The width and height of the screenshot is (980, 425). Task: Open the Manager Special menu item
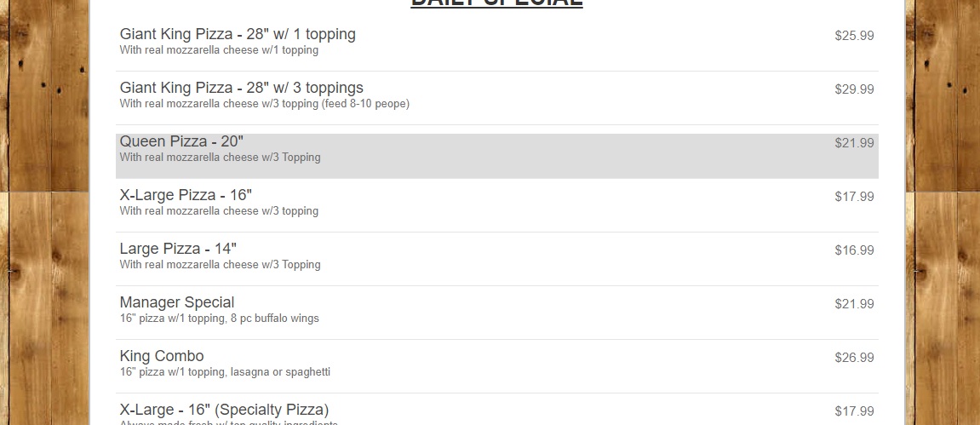pyautogui.click(x=177, y=303)
